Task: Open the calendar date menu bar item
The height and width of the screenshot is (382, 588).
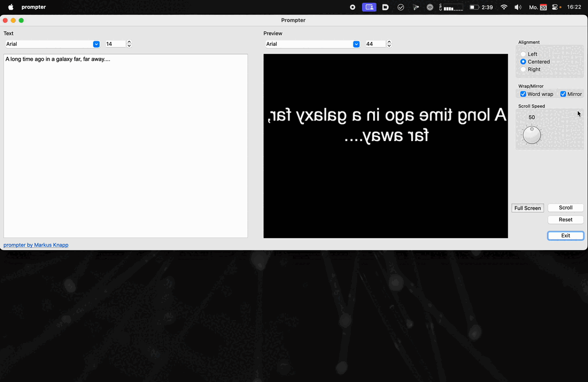Action: click(537, 7)
